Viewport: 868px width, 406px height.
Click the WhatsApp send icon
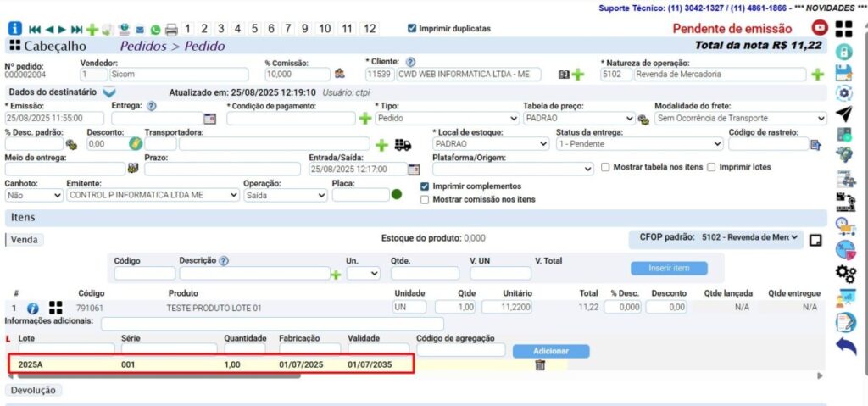pos(155,29)
